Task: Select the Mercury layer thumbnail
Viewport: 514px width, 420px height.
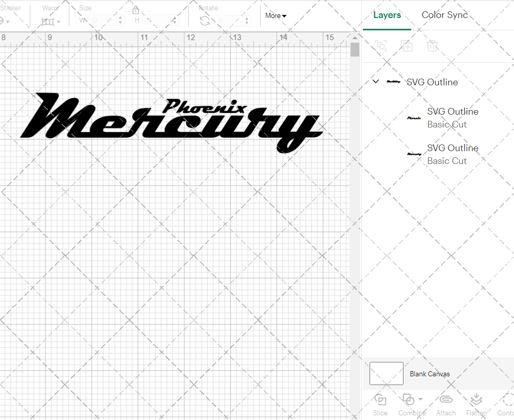Action: (413, 154)
